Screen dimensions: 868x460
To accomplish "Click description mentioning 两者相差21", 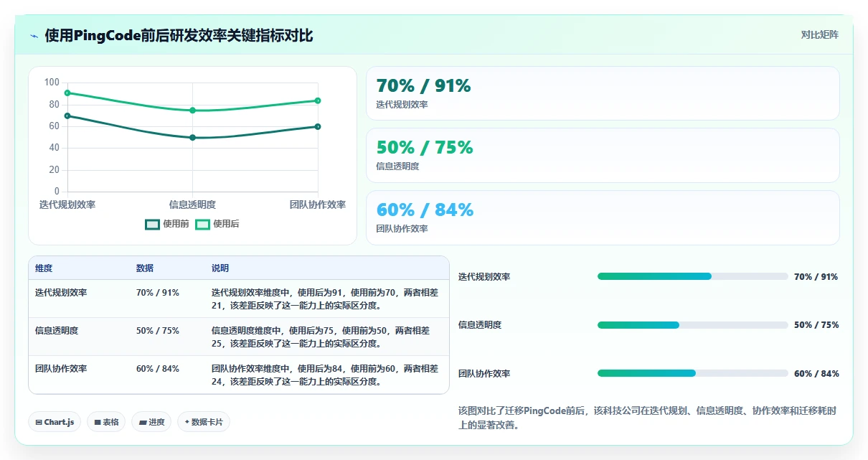I will coord(325,299).
